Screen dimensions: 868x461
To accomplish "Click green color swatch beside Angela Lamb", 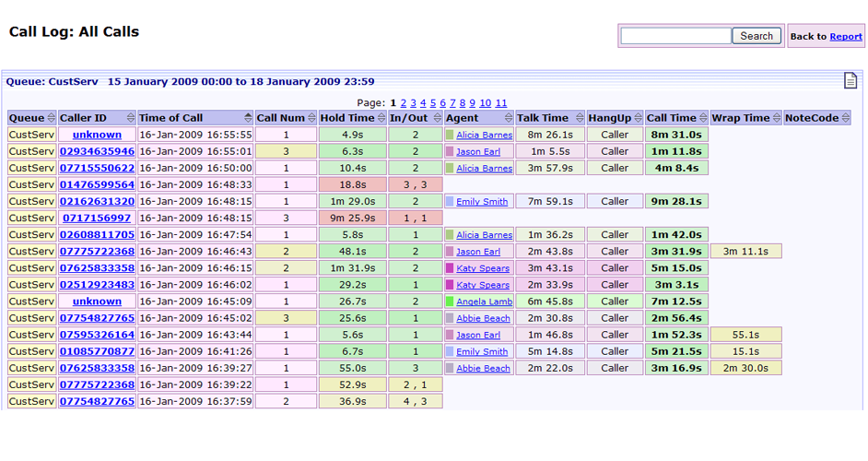I will click(x=450, y=301).
